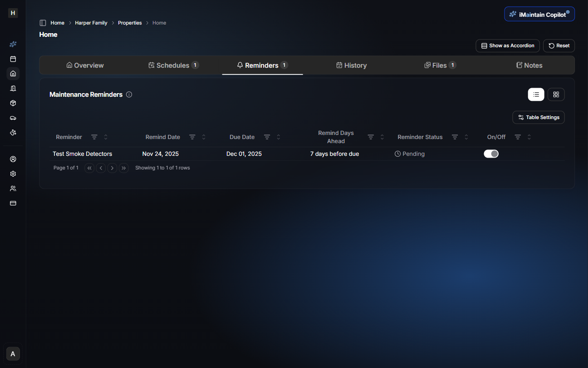The image size is (588, 368).
Task: Open Table Settings for the reminders table
Action: point(539,117)
